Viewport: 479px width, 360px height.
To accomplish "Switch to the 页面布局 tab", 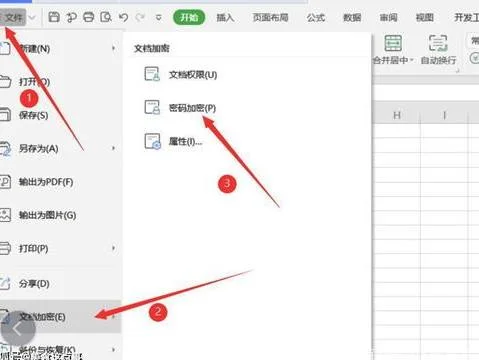I will tap(270, 17).
